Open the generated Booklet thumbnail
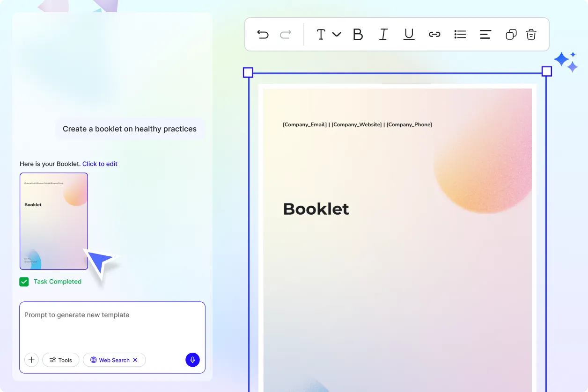The image size is (588, 392). [54, 221]
